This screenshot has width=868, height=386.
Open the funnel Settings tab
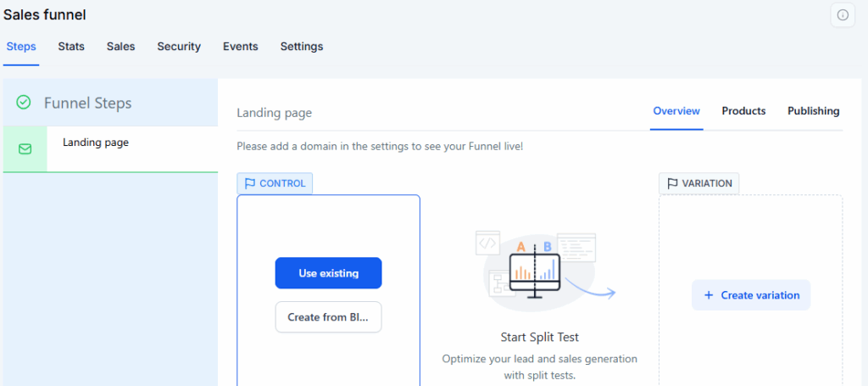pyautogui.click(x=302, y=47)
